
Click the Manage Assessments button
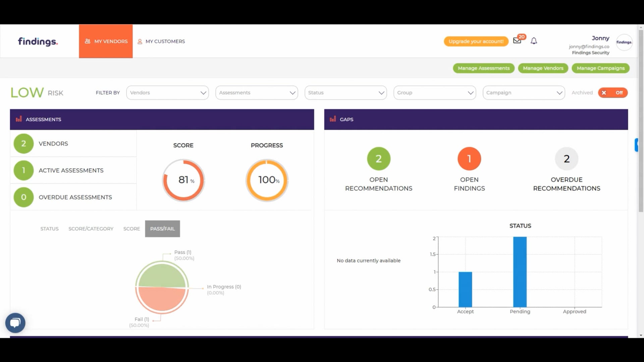[x=483, y=68]
